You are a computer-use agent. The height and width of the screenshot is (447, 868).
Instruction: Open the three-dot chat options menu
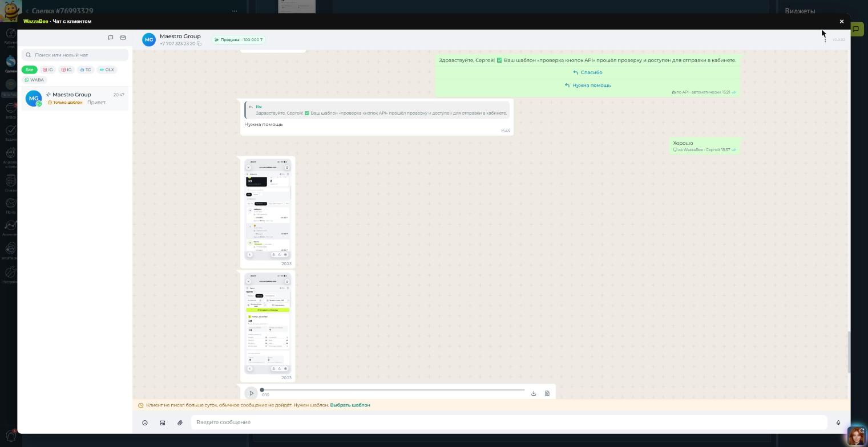click(x=825, y=39)
